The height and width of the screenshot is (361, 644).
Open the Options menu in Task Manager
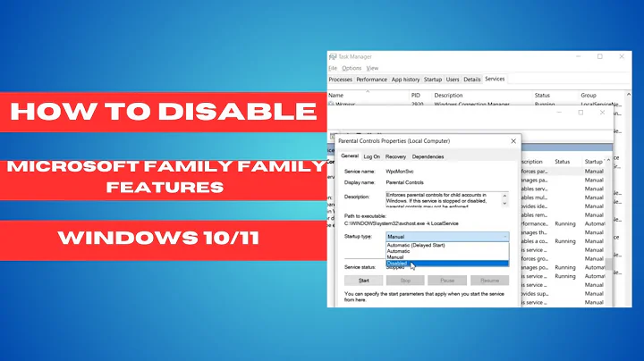pos(352,68)
